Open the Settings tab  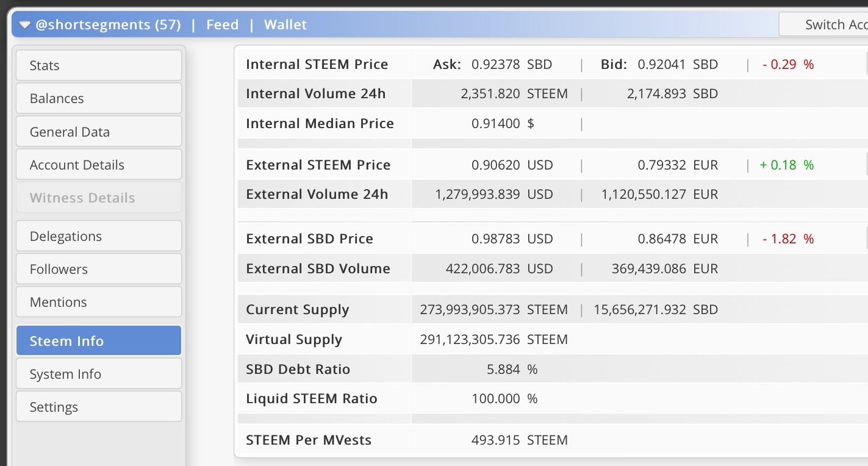pyautogui.click(x=99, y=407)
